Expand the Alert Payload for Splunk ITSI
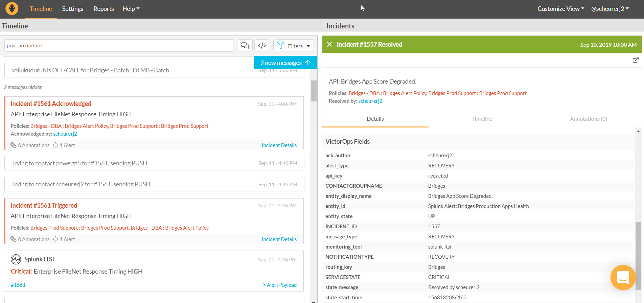Image resolution: width=644 pixels, height=303 pixels. point(280,285)
